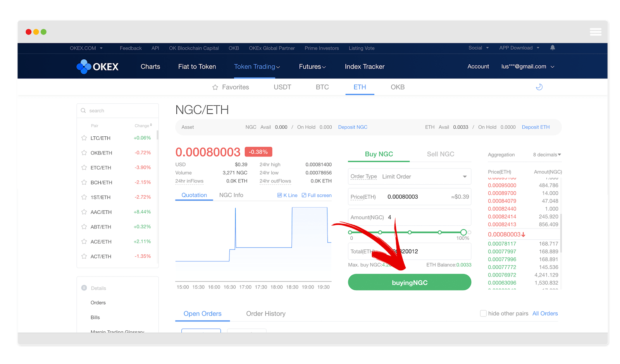Open the All Orders link
The width and height of the screenshot is (620, 364).
coord(545,314)
